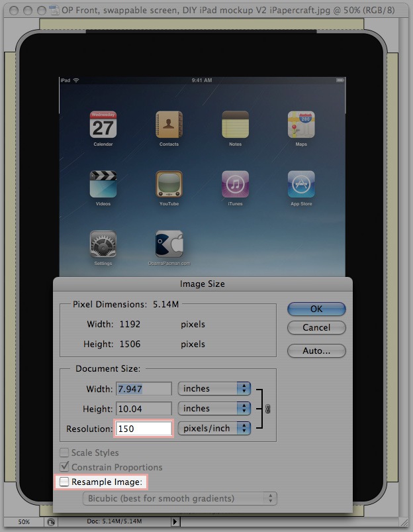Open the pixels/inch resolution units dropdown
The image size is (413, 532).
[x=214, y=428]
